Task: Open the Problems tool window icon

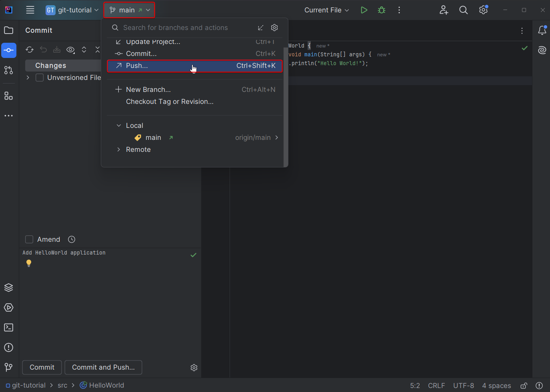Action: pos(8,348)
